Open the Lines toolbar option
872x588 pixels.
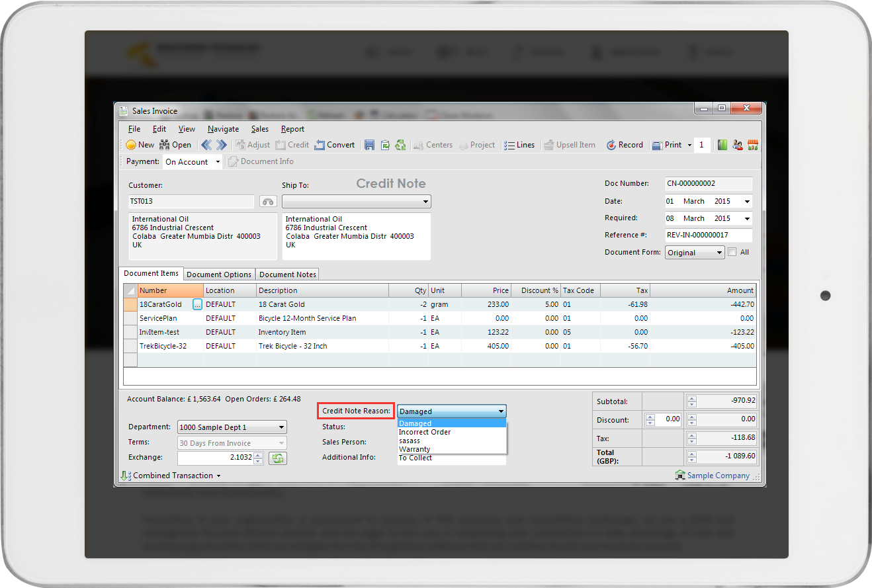pyautogui.click(x=519, y=145)
